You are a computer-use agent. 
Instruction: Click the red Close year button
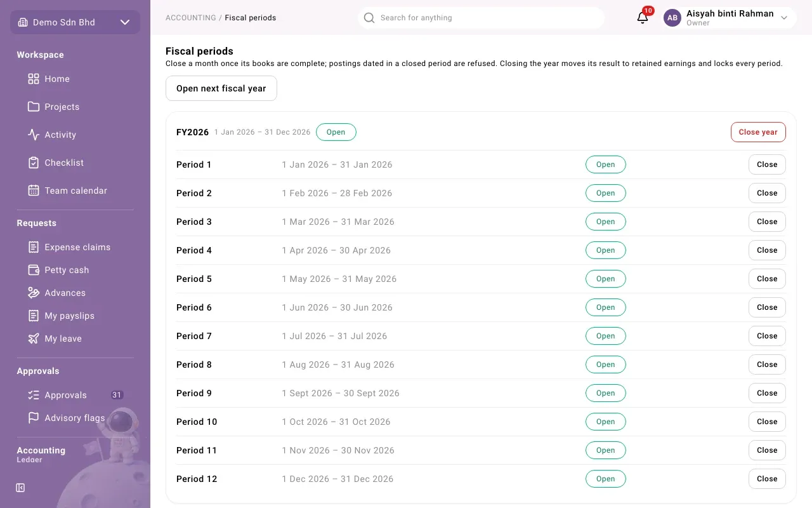pyautogui.click(x=758, y=132)
